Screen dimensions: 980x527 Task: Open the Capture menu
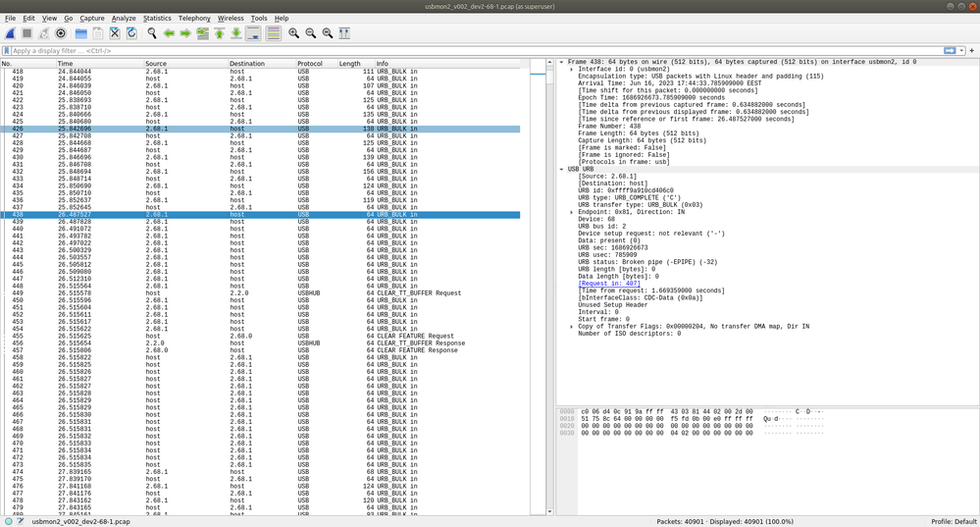tap(92, 18)
